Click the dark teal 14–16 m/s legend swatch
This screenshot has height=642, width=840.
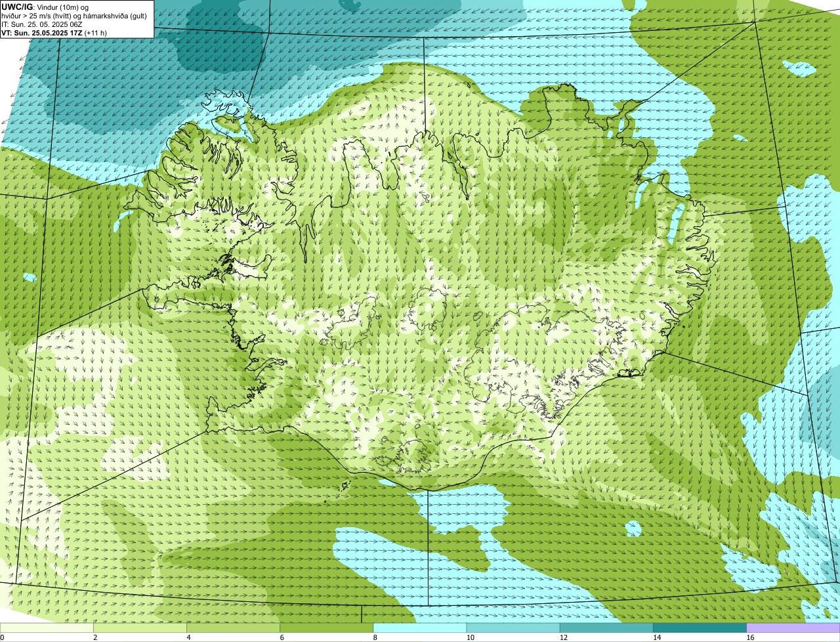[x=700, y=628]
